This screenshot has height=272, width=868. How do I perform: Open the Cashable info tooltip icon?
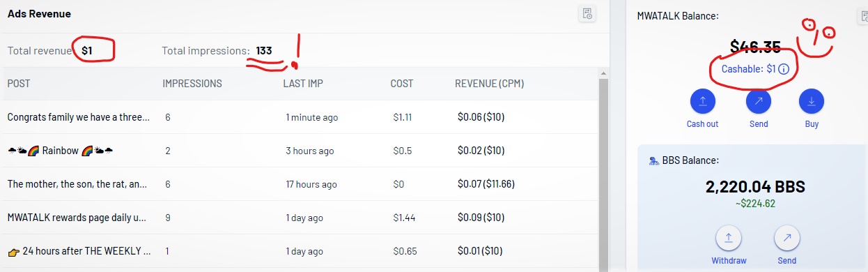point(784,69)
